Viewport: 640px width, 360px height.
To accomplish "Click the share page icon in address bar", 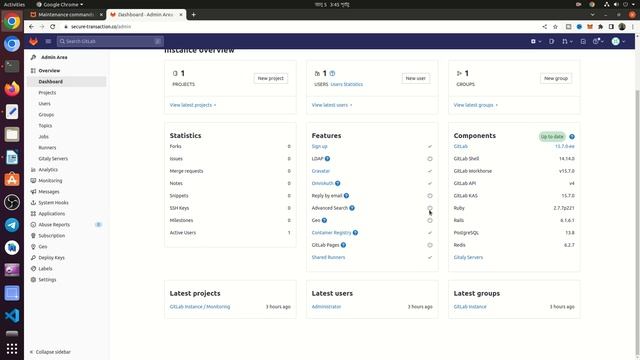I will click(x=544, y=27).
